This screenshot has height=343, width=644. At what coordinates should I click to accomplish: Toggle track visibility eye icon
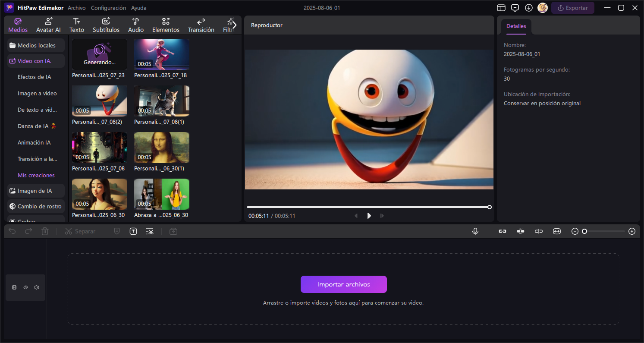25,287
